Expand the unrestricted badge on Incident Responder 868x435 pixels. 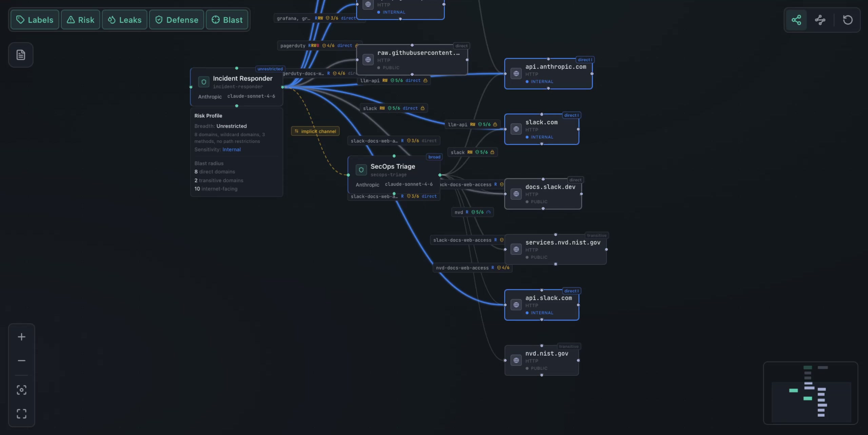[270, 69]
